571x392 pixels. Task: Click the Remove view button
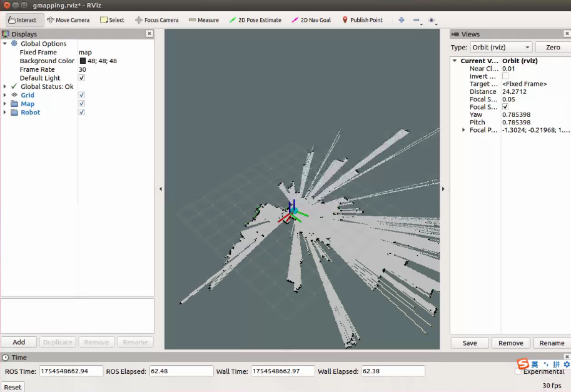pos(510,343)
